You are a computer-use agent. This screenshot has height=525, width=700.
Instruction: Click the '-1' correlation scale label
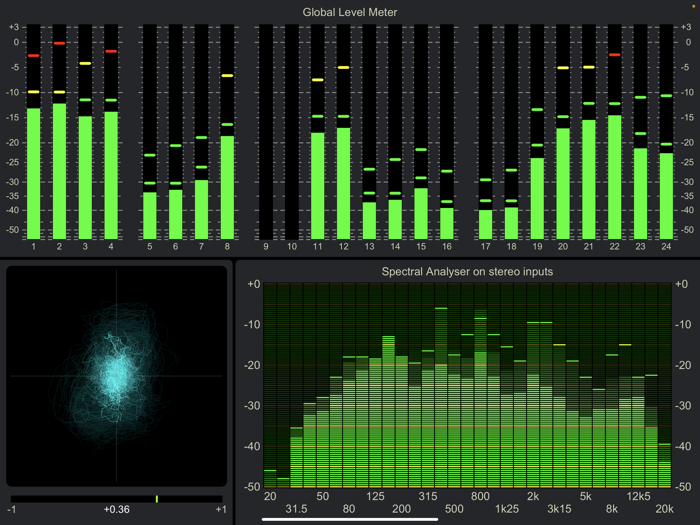[12, 509]
